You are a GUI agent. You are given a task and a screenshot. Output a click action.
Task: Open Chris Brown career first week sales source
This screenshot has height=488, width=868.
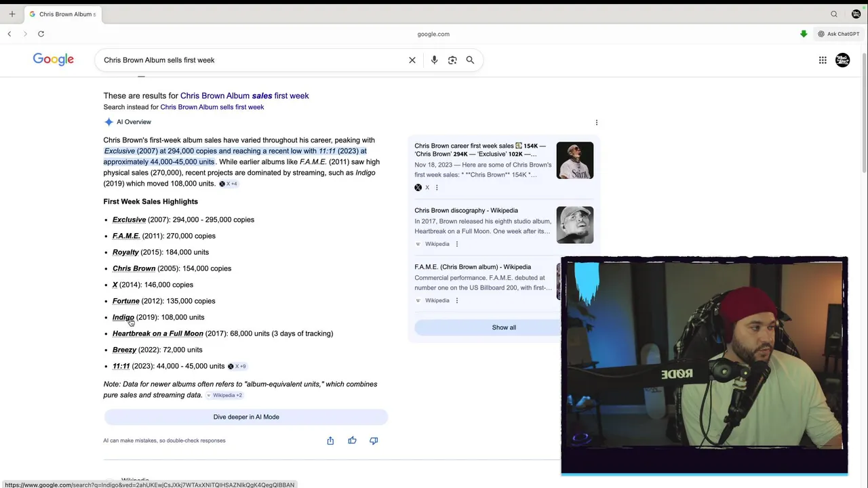point(480,150)
